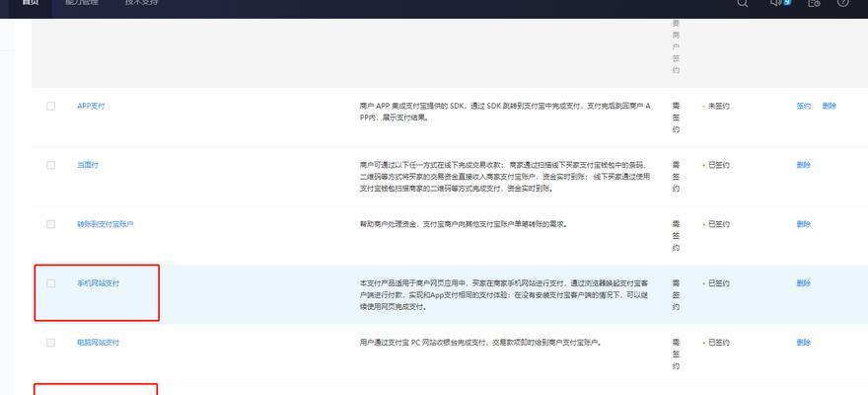868x395 pixels.
Task: Tick the checkbox for 手机网站支付
Action: 51,283
